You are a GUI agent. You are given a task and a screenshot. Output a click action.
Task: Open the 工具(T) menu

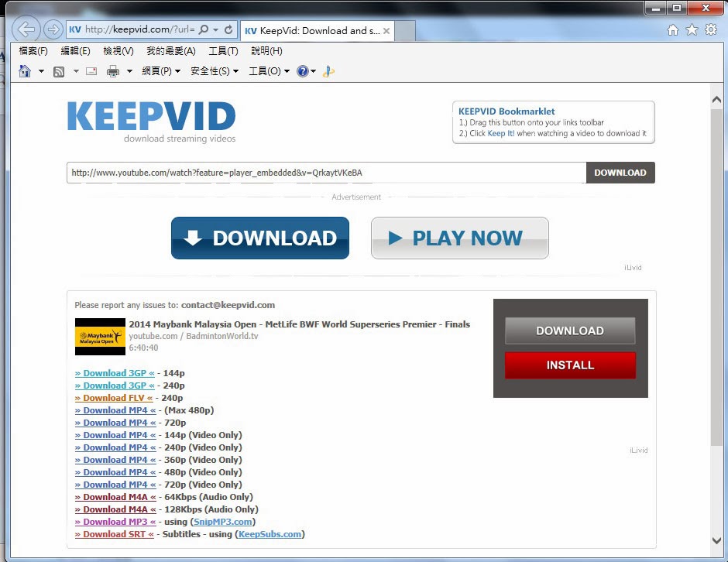[223, 51]
